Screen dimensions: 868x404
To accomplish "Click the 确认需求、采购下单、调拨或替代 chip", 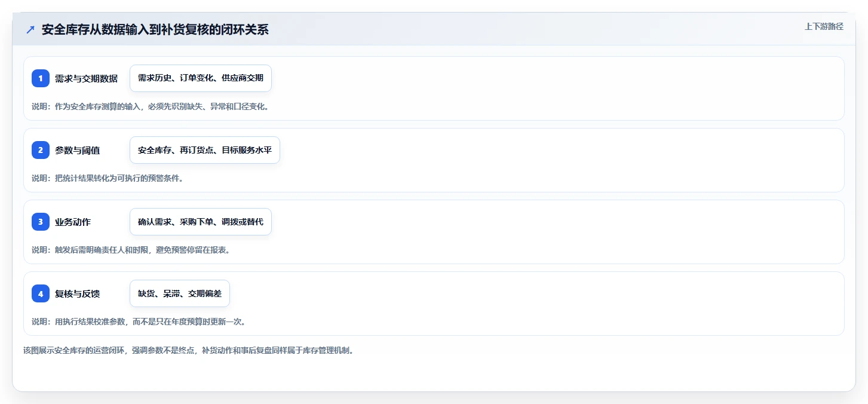I will 201,222.
